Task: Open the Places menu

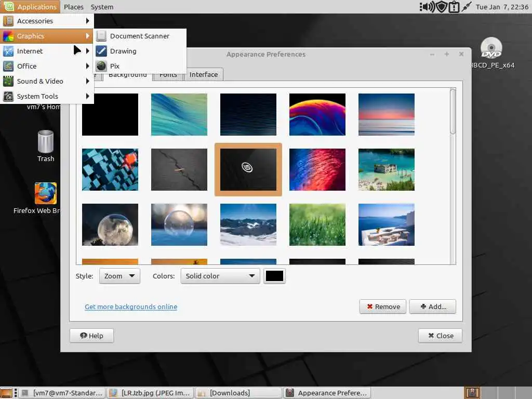Action: tap(73, 7)
